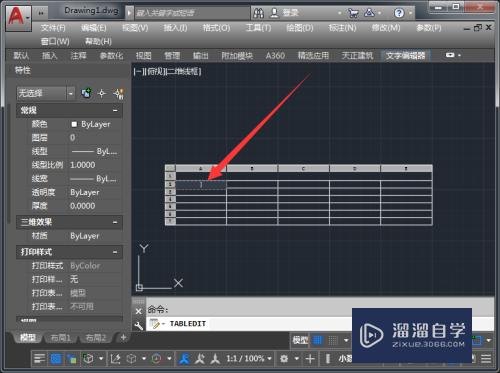Select the 模型 layout tab

click(x=28, y=338)
